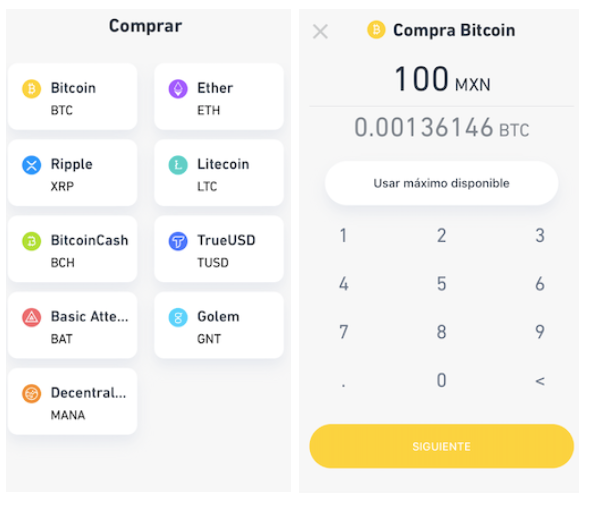Tap the number 9 key

540,332
